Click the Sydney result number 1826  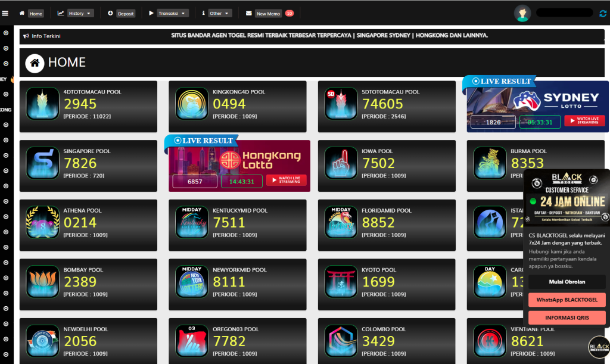[x=493, y=122]
